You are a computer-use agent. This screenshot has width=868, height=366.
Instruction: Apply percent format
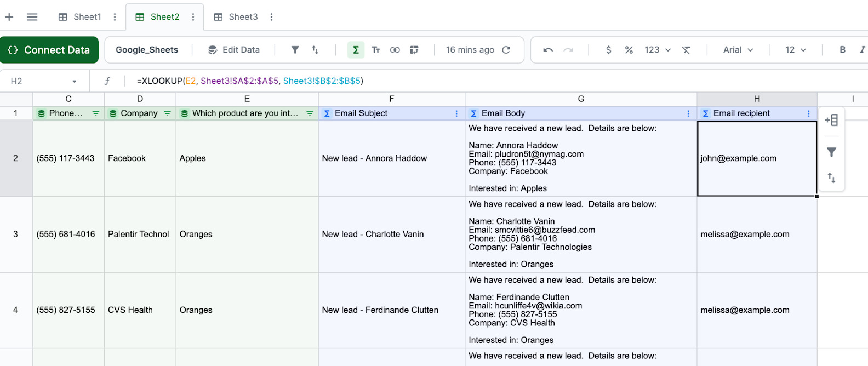(629, 50)
